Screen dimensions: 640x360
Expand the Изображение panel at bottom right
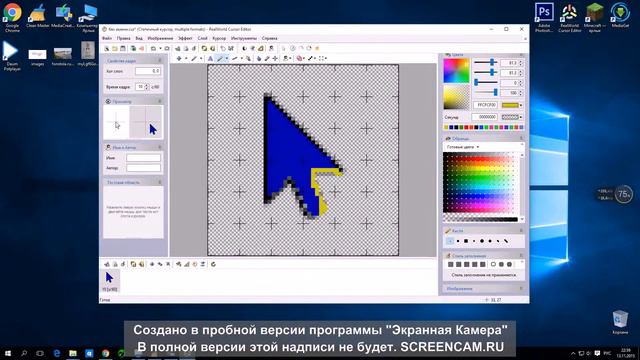(x=521, y=289)
